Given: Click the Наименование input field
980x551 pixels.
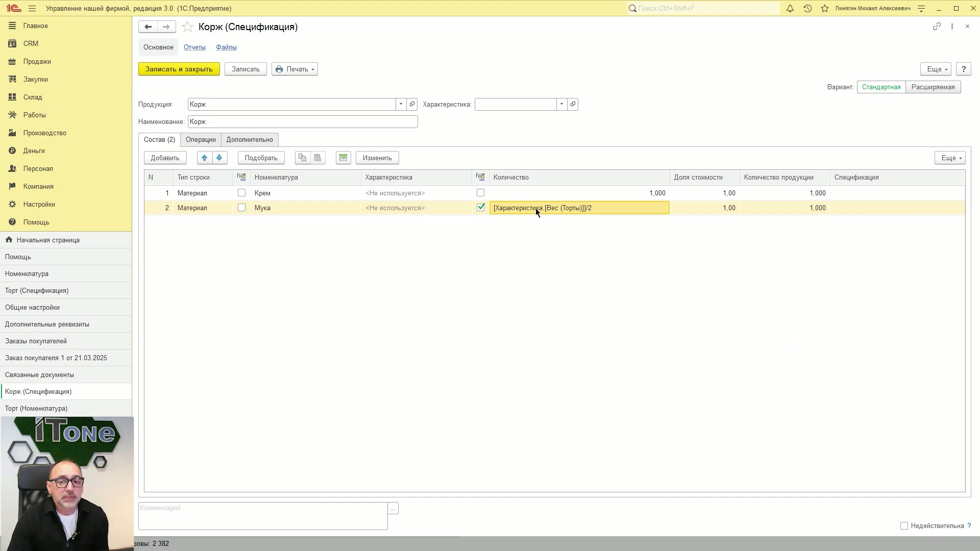Looking at the screenshot, I should tap(303, 121).
